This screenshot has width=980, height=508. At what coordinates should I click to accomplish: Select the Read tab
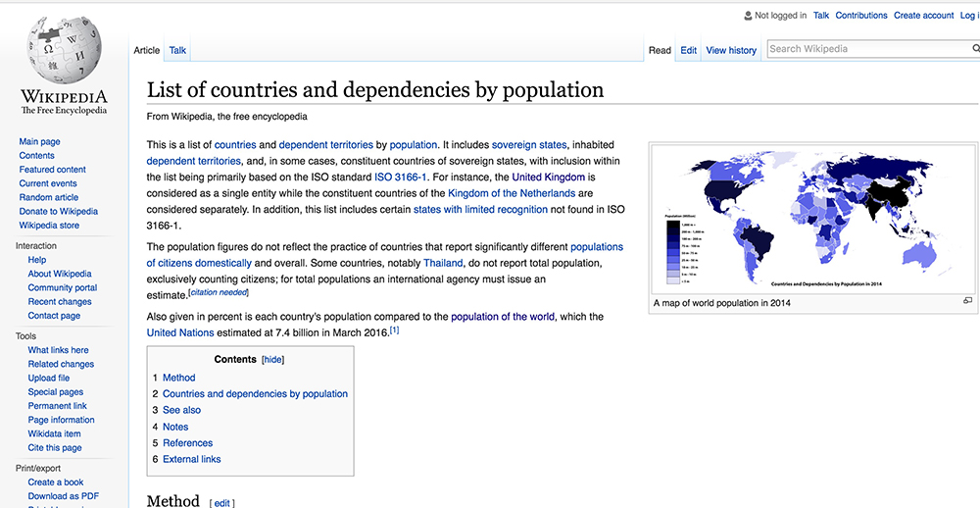(x=660, y=51)
